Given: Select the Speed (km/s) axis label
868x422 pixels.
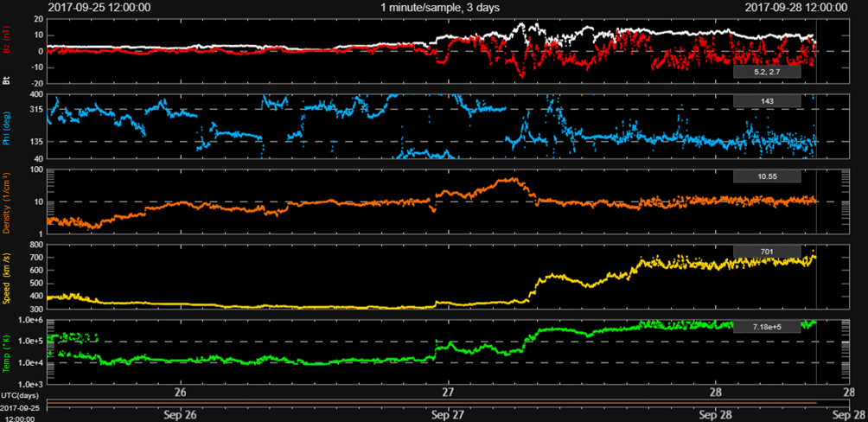Looking at the screenshot, I should [x=7, y=277].
